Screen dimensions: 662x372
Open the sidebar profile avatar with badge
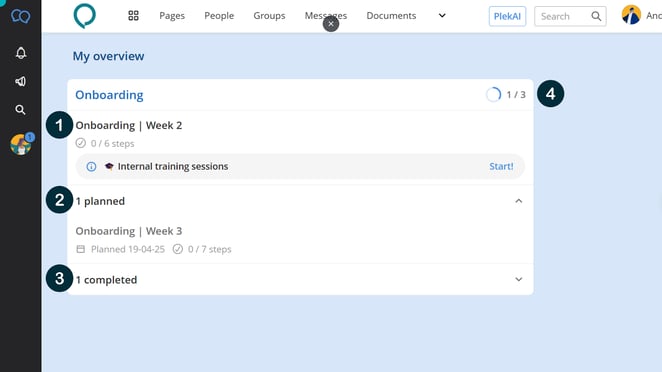pos(21,144)
